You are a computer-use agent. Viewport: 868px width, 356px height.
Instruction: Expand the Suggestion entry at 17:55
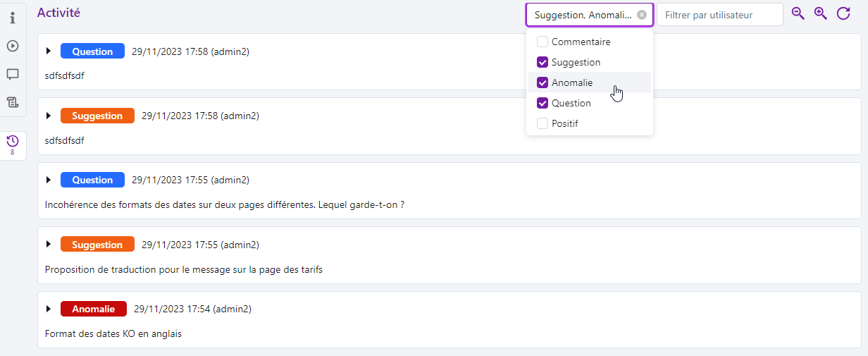49,245
